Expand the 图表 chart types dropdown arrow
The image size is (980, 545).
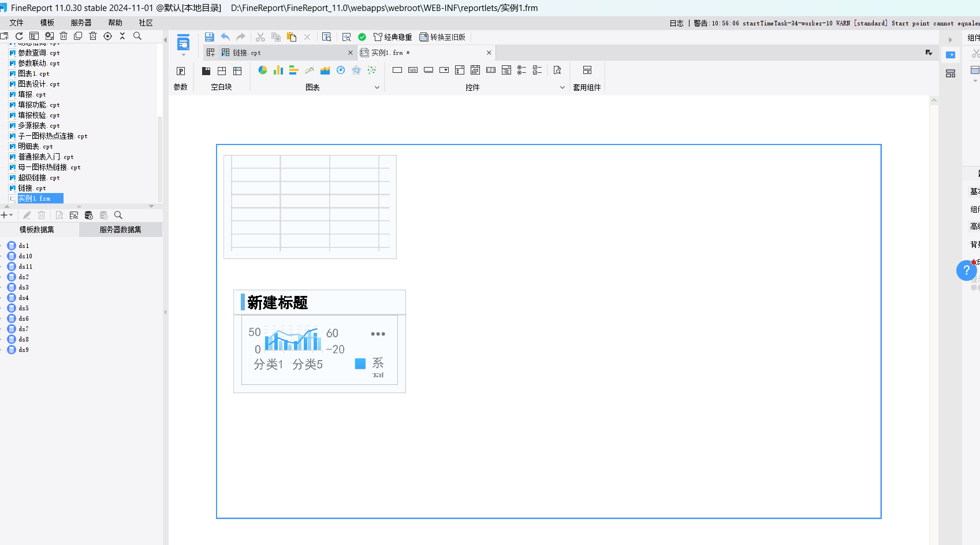point(377,87)
